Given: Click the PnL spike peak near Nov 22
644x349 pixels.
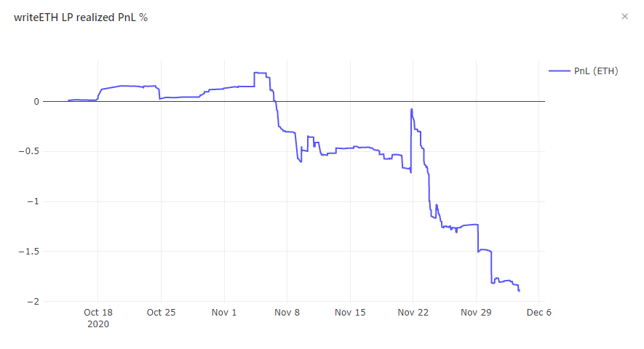Looking at the screenshot, I should pyautogui.click(x=412, y=109).
